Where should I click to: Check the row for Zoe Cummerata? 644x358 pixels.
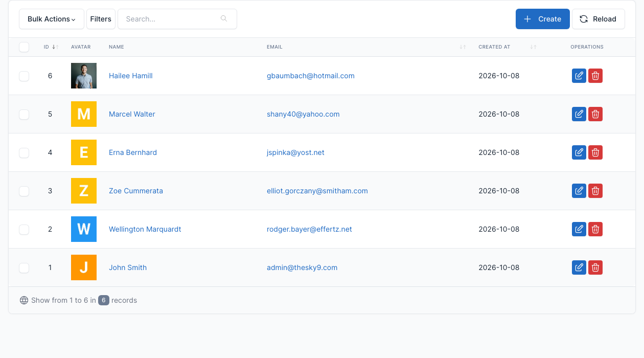[x=24, y=191]
